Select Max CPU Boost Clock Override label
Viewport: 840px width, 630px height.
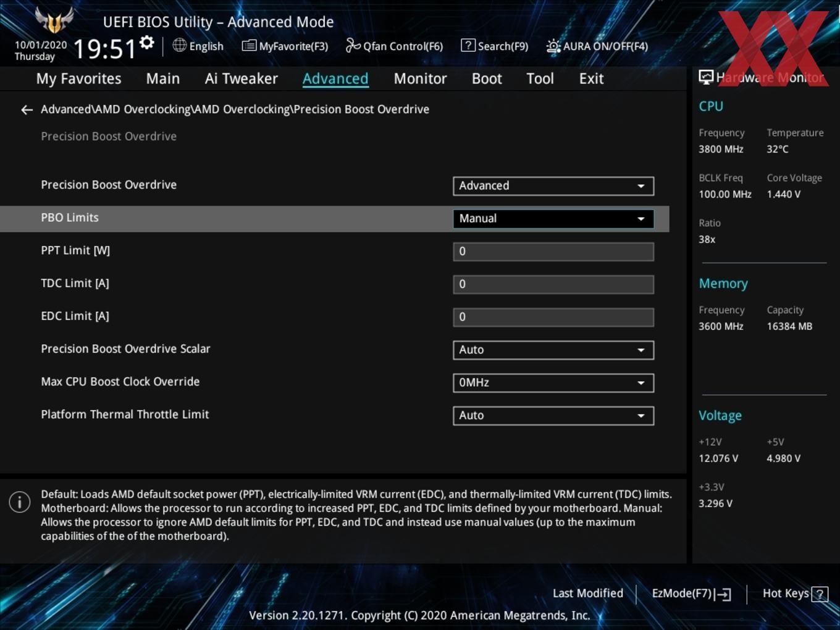(120, 381)
